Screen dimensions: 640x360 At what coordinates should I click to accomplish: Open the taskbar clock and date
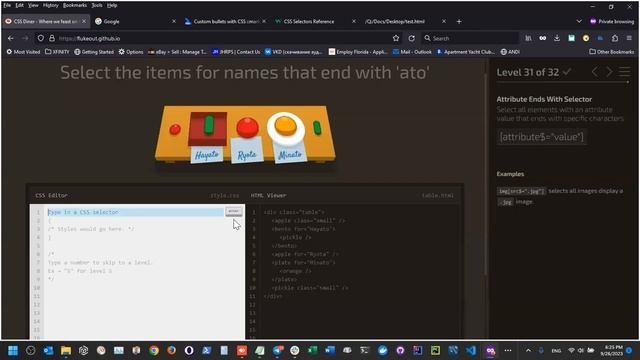point(611,350)
